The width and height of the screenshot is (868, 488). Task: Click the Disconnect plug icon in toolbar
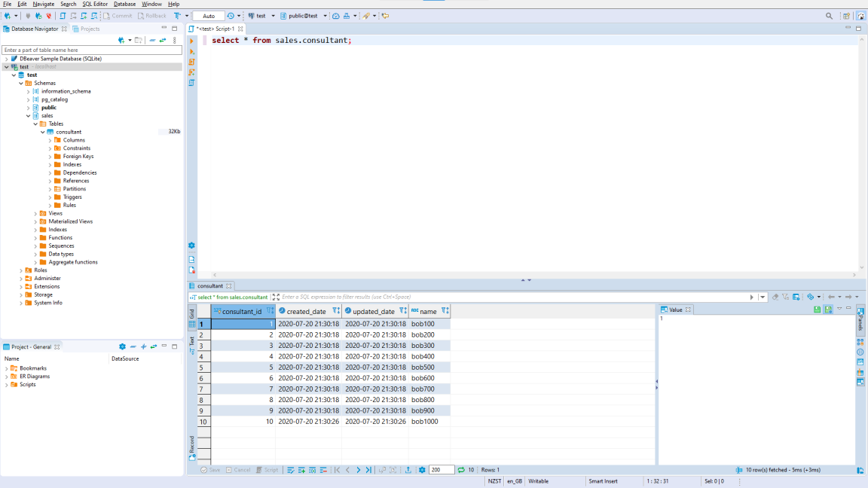coord(49,16)
